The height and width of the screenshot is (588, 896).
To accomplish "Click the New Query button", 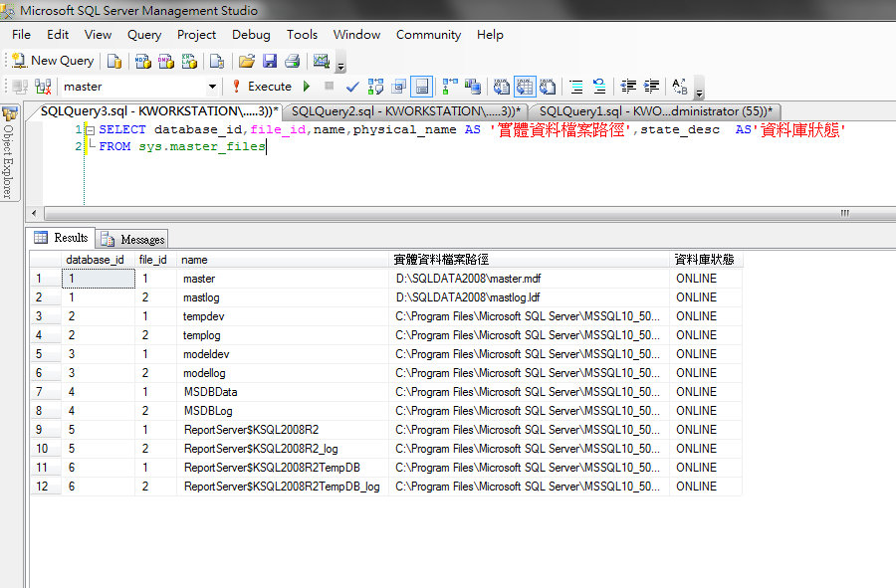I will [x=52, y=61].
